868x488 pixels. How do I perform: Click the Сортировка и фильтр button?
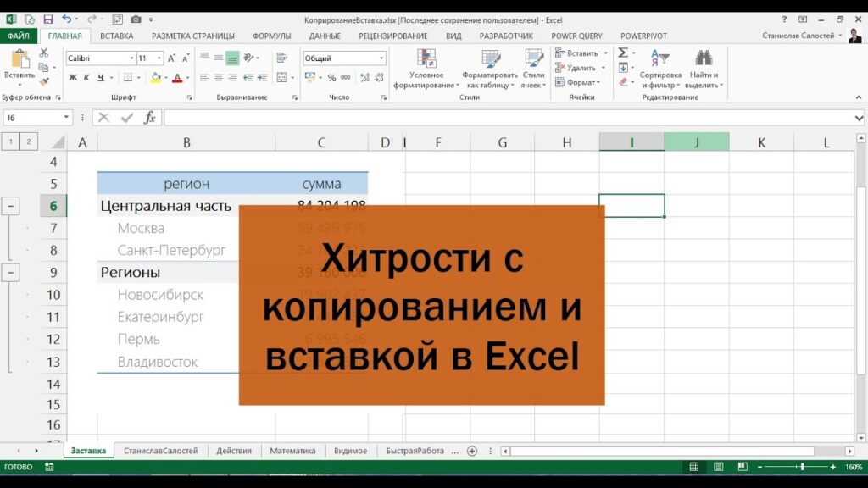pos(660,69)
